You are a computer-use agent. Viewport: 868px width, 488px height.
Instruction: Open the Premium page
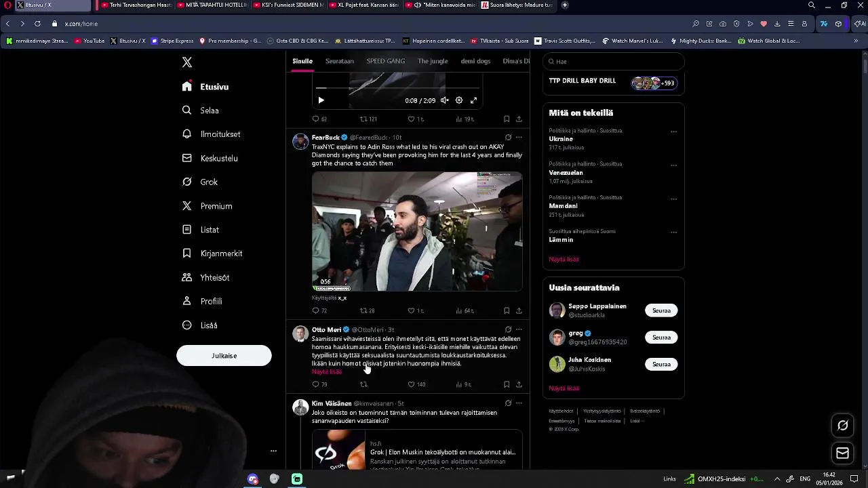click(x=208, y=206)
